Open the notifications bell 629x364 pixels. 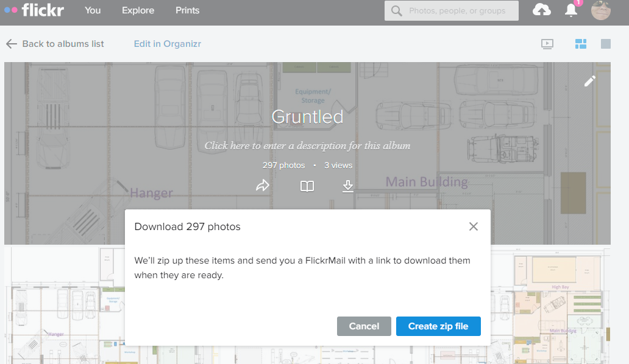point(571,10)
